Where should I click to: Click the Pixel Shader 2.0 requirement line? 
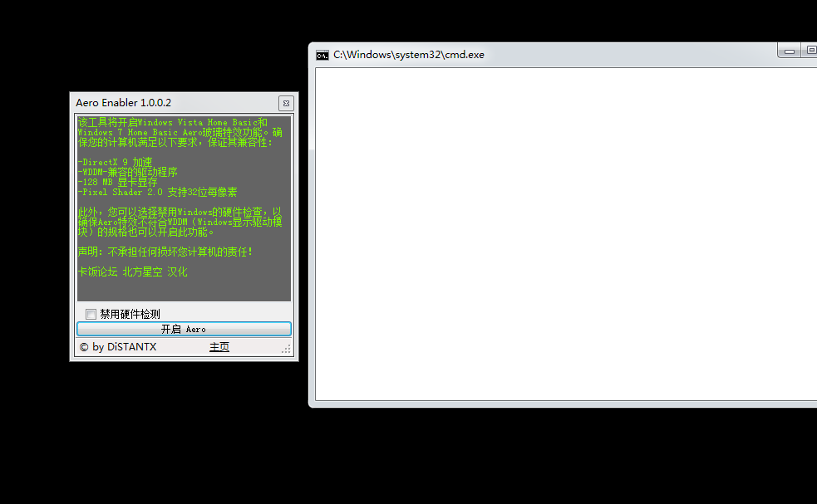[x=158, y=192]
